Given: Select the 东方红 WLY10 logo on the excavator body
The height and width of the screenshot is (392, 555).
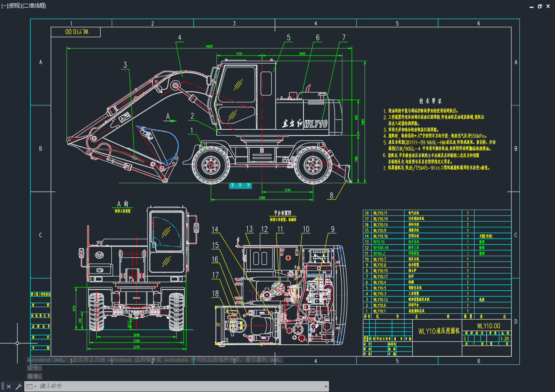Looking at the screenshot, I should click(304, 124).
